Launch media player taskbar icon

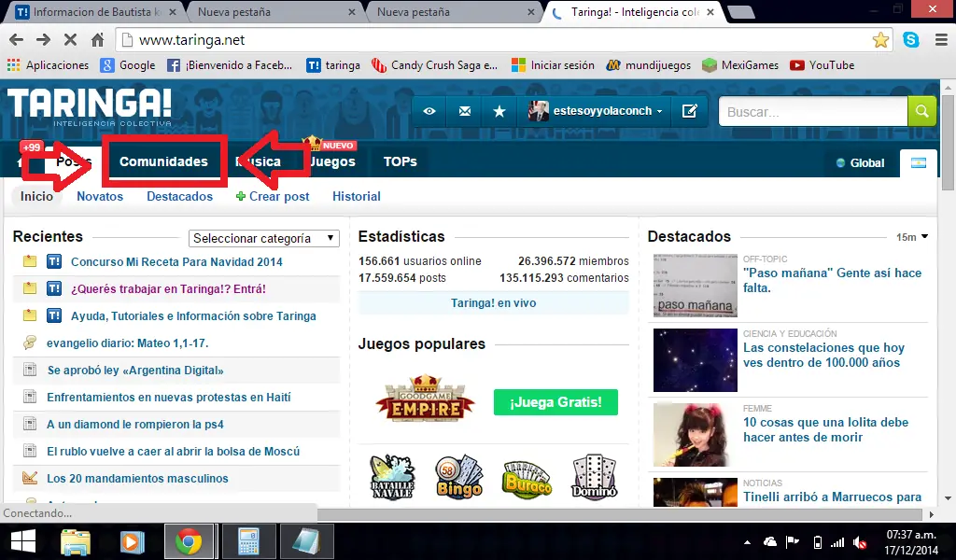pos(132,541)
